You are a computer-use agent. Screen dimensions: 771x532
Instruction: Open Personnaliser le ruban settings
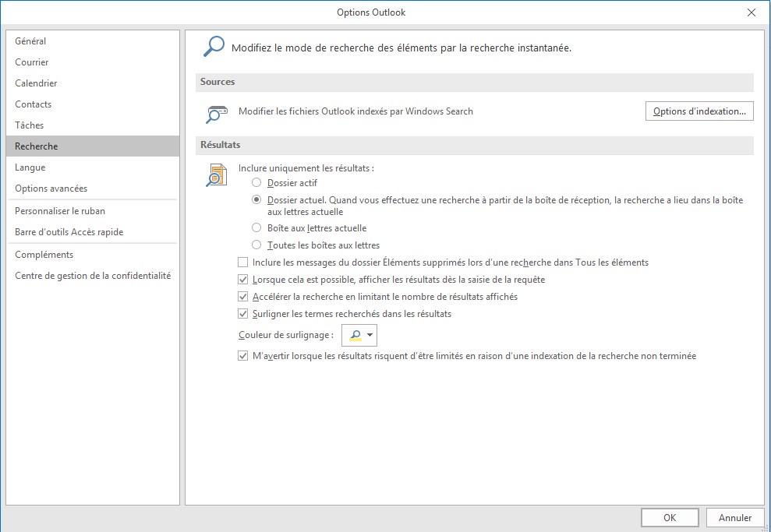coord(93,211)
